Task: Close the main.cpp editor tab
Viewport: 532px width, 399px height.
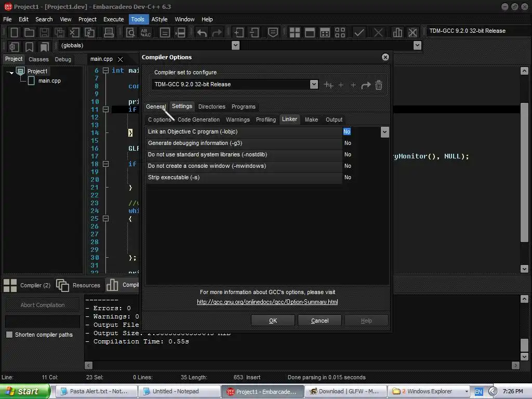Action: 120,59
